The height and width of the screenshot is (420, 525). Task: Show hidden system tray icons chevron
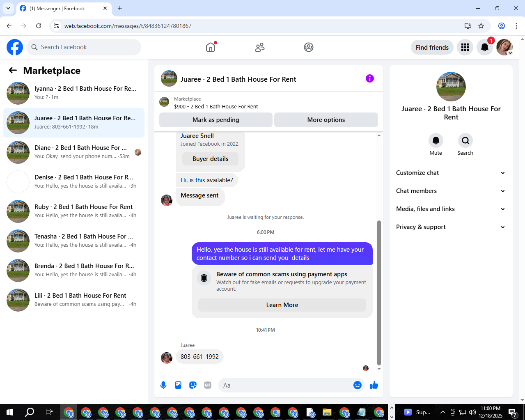coord(442,412)
